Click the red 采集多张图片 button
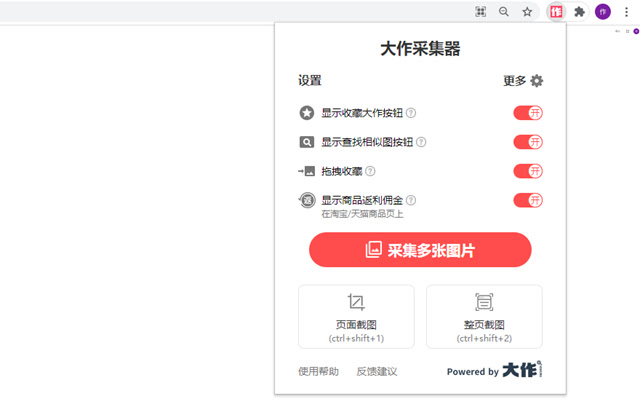The image size is (640, 400). point(420,250)
